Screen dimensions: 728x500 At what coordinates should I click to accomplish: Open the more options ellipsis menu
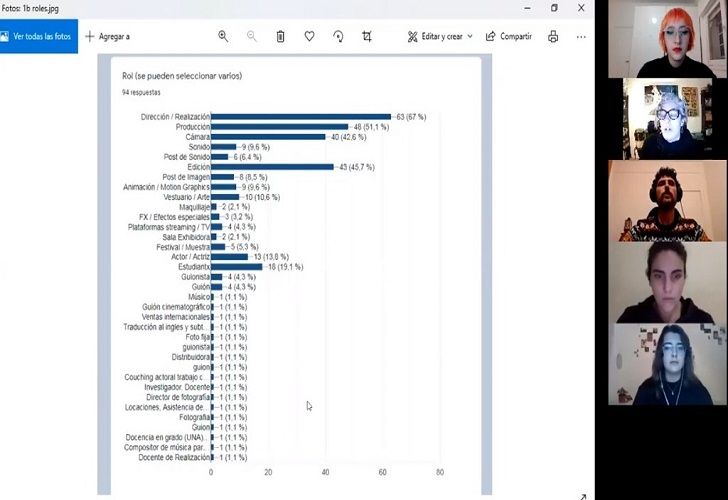[581, 36]
